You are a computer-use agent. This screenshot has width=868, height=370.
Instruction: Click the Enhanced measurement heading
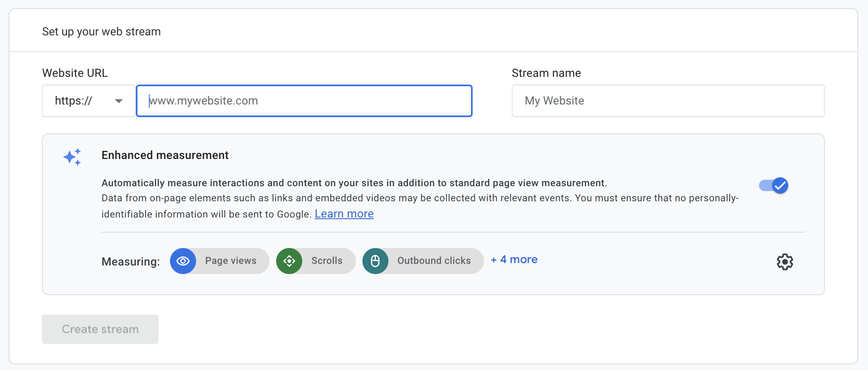(165, 155)
